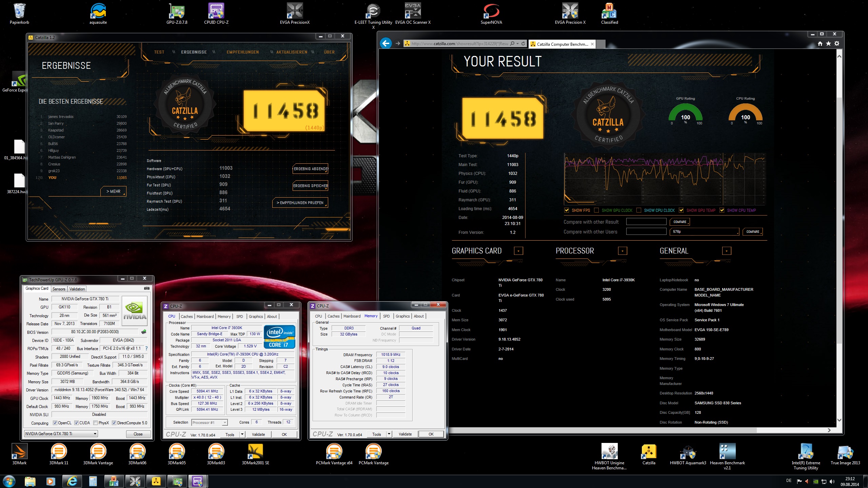
Task: Open the Classified desktop shortcut
Action: pyautogui.click(x=609, y=14)
